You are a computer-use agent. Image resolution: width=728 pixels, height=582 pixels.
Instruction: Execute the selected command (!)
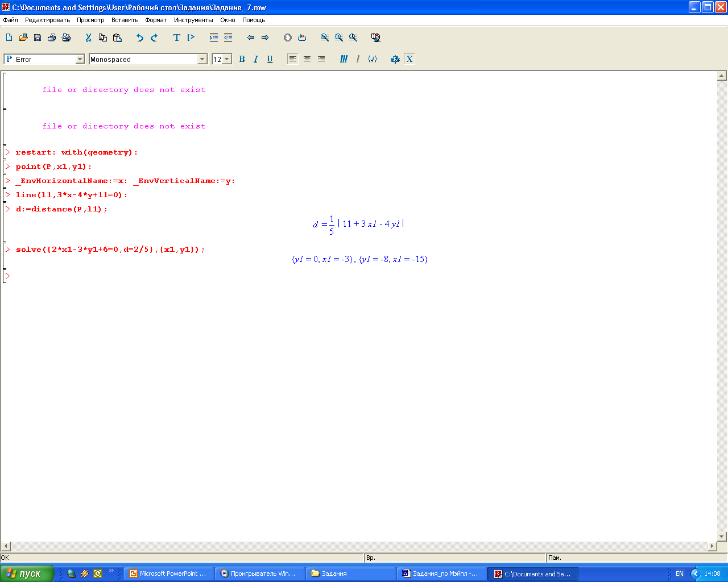click(358, 59)
